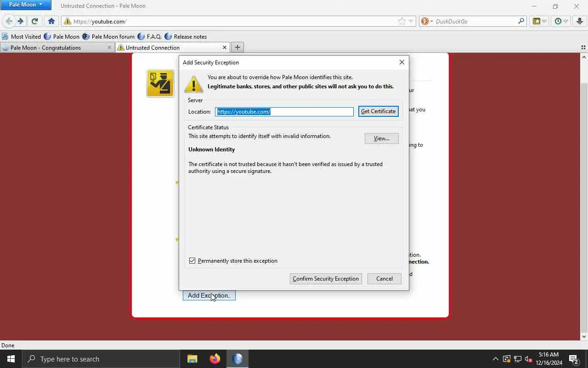Click the warning triangle in address bar

click(68, 21)
